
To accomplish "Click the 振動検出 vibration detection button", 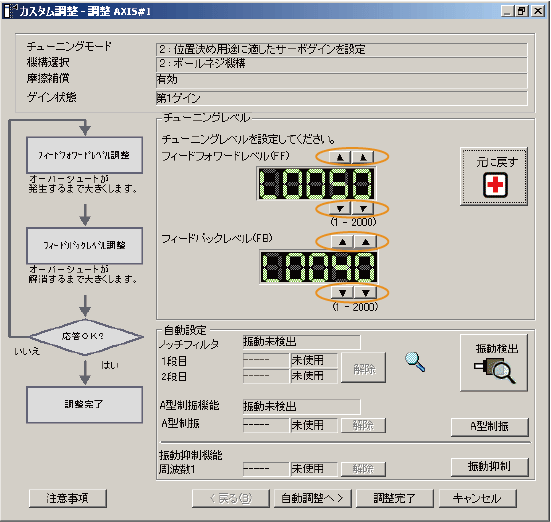I will click(x=494, y=363).
